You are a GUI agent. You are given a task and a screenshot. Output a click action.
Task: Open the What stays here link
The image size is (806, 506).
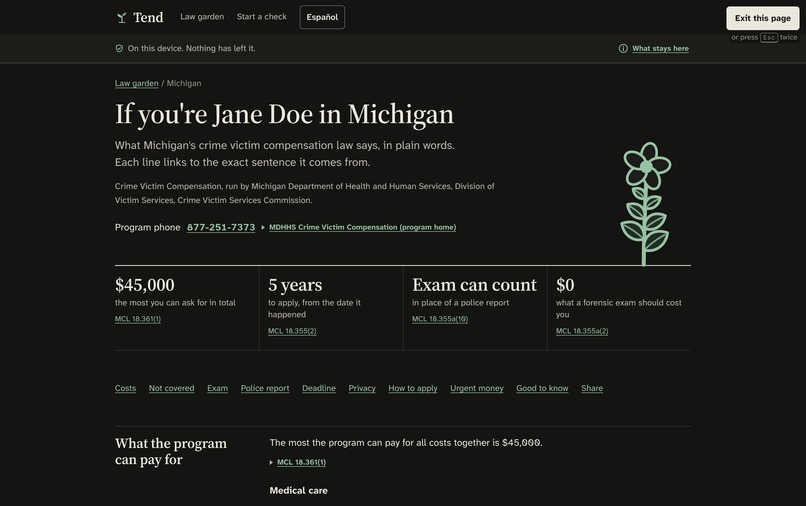point(661,48)
